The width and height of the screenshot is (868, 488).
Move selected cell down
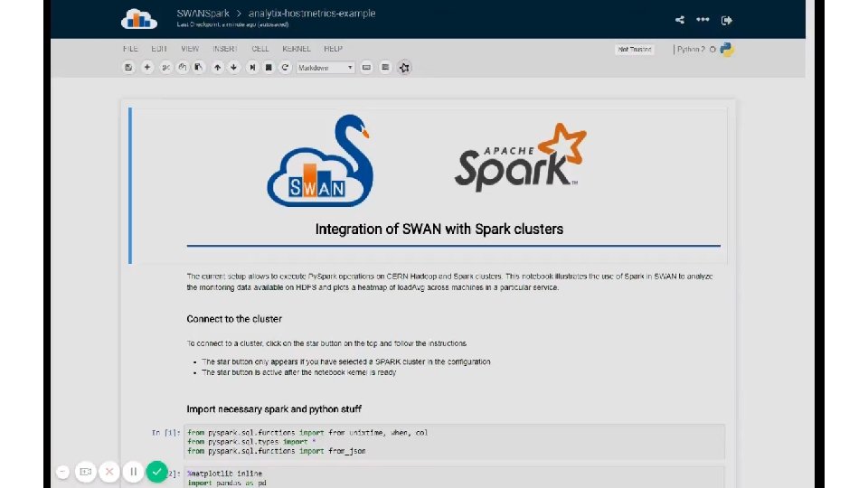coord(233,68)
